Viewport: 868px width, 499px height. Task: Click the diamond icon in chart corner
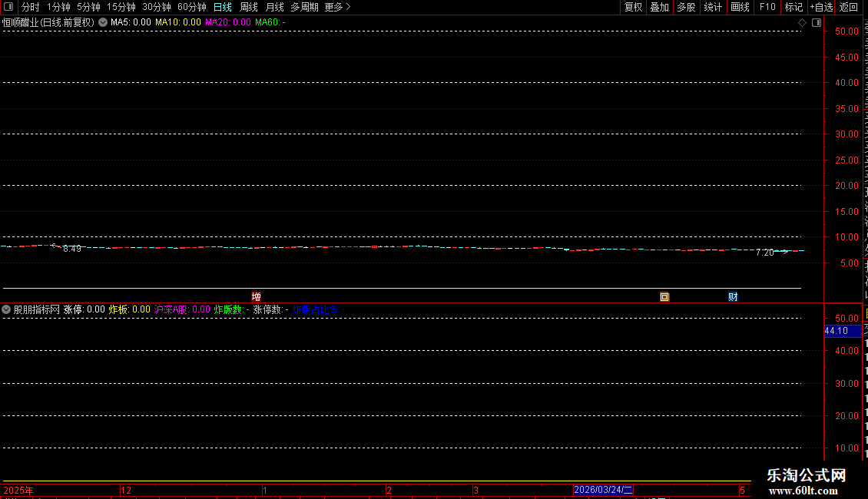click(802, 23)
